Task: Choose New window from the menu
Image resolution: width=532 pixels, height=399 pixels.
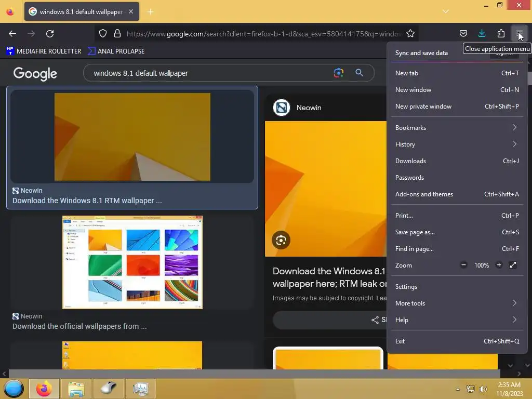Action: click(x=457, y=89)
